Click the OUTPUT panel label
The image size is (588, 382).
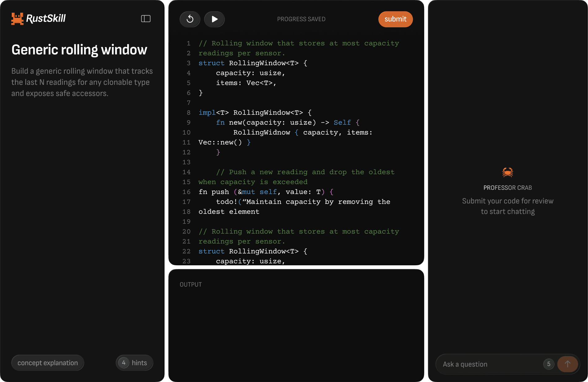point(191,284)
